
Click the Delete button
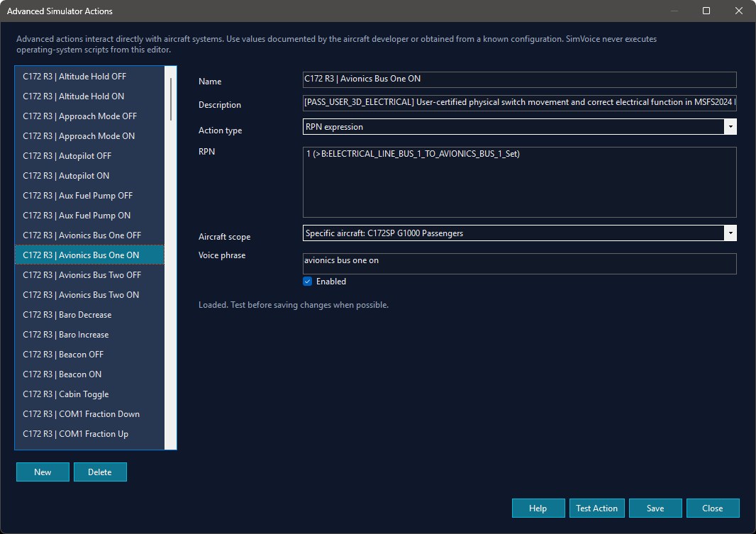(x=100, y=472)
